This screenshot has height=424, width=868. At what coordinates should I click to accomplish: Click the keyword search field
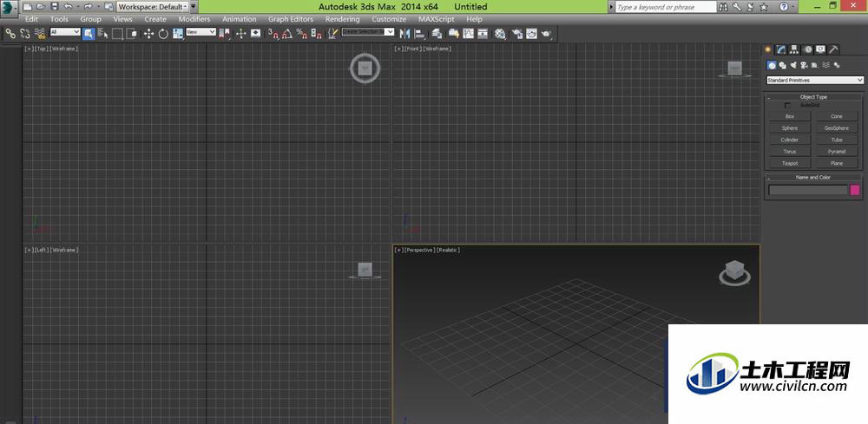click(666, 7)
